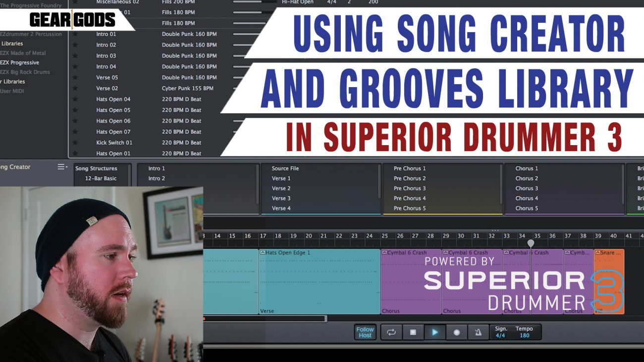This screenshot has height=362, width=644.
Task: Choose Chorus 1 part
Action: point(527,168)
